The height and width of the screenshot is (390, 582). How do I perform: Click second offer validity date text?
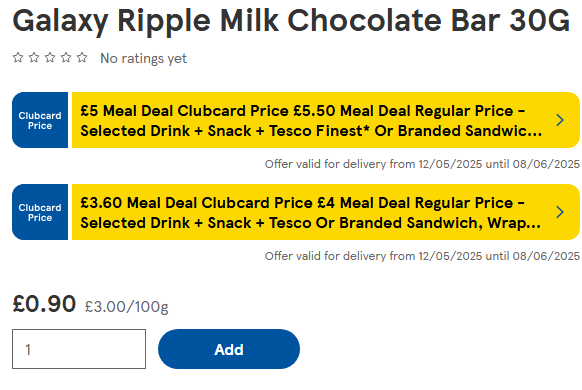[x=422, y=256]
